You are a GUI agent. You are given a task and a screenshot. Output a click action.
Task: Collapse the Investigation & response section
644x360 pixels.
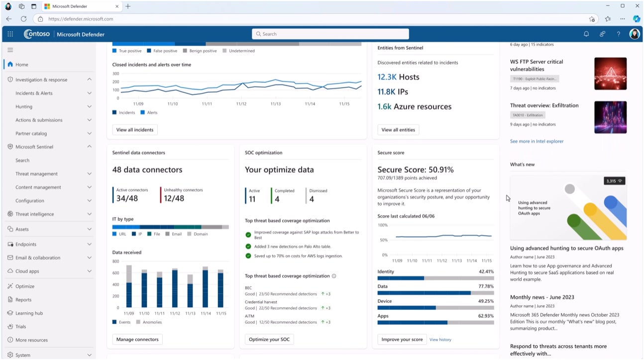(x=90, y=80)
